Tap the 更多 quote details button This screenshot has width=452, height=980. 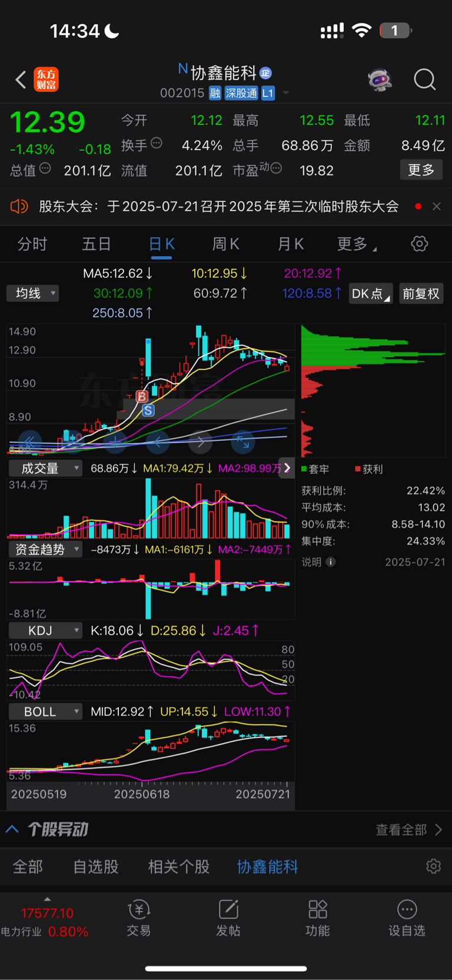(x=421, y=170)
